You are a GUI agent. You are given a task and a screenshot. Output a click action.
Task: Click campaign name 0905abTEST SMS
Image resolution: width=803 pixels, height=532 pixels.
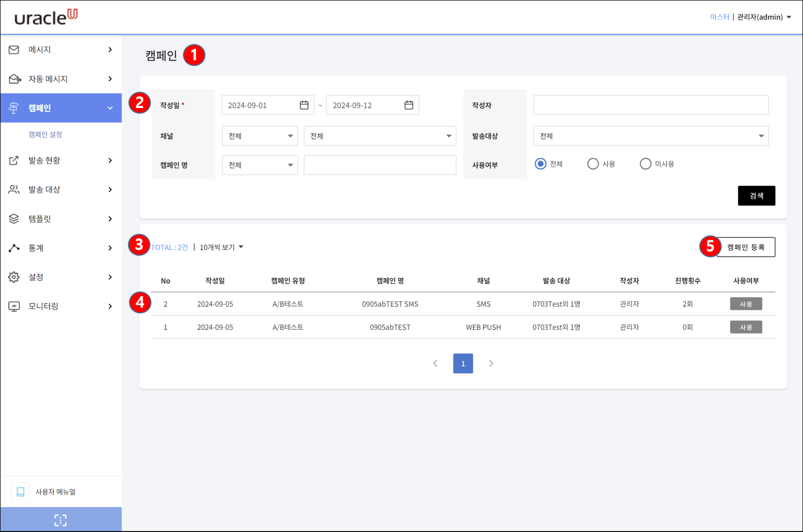coord(390,304)
